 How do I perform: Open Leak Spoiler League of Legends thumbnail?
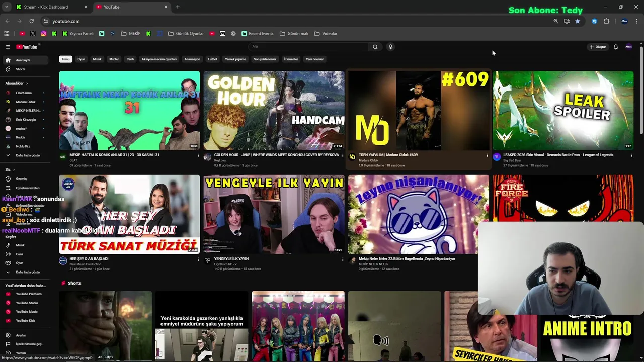tap(563, 111)
